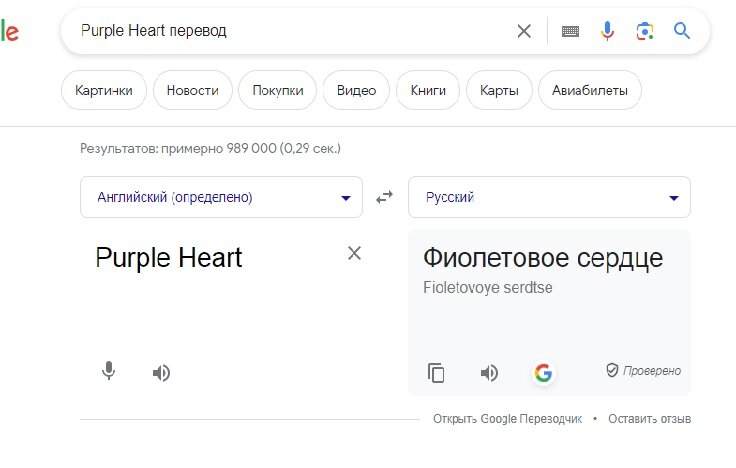Click into the Purple Heart перевод search field

[291, 31]
